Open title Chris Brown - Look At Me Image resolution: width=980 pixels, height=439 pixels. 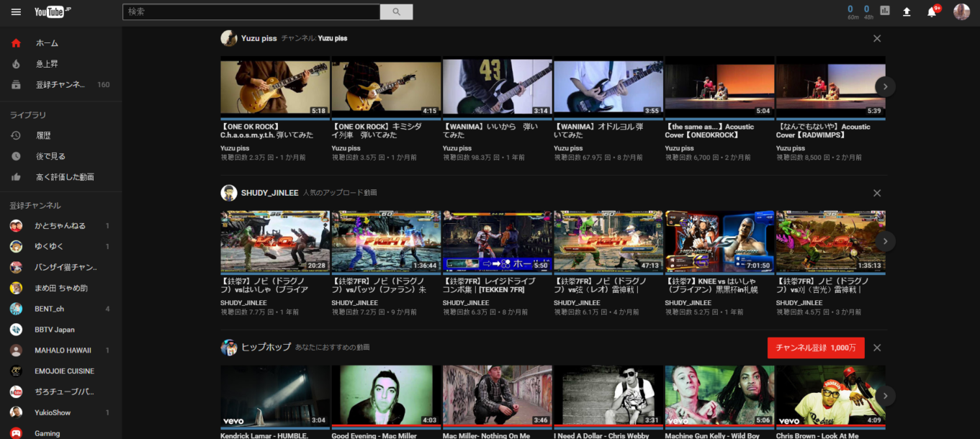(817, 435)
